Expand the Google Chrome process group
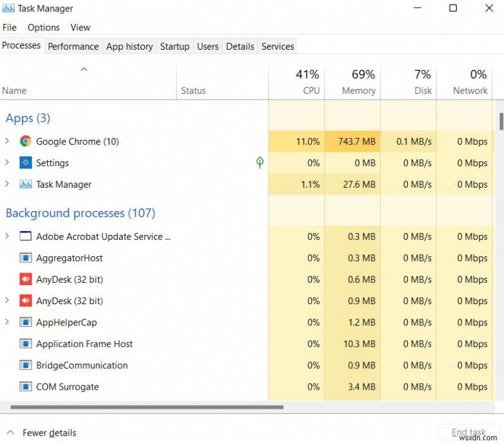This screenshot has height=444, width=504. tap(7, 142)
